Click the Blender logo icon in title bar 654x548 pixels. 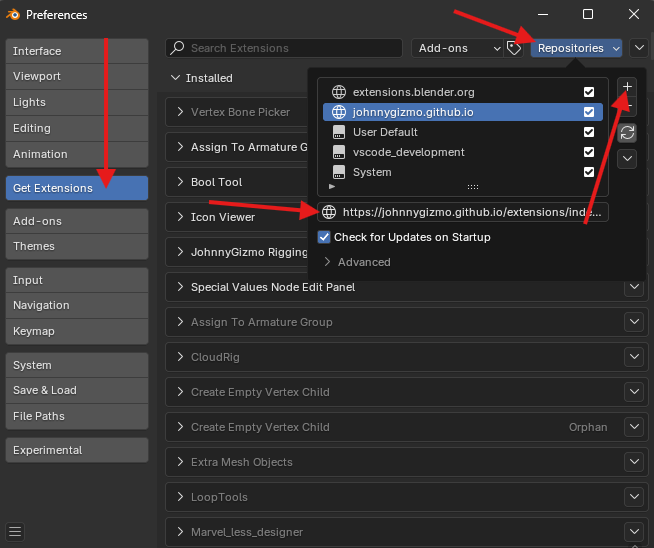pos(13,15)
